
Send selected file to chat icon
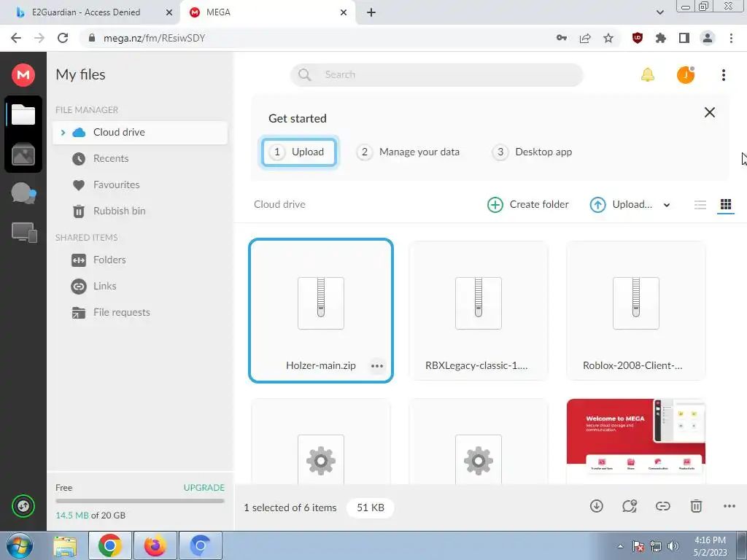[x=630, y=506]
